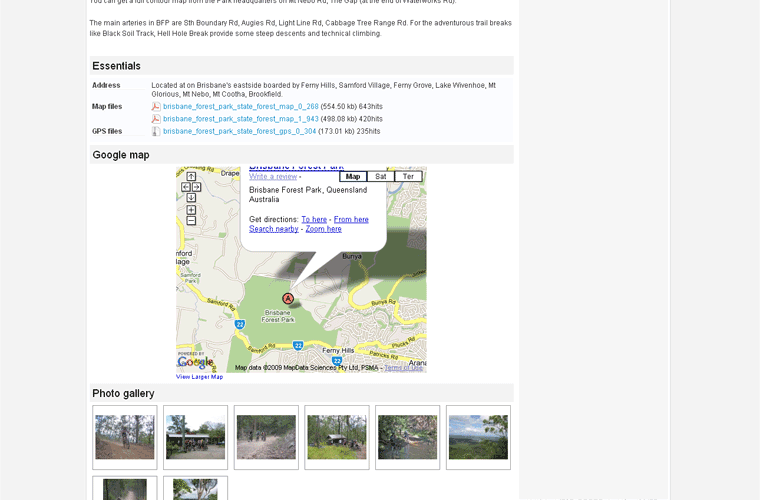Open View Larger Map link
Viewport: 760px width, 500px height.
pyautogui.click(x=199, y=377)
